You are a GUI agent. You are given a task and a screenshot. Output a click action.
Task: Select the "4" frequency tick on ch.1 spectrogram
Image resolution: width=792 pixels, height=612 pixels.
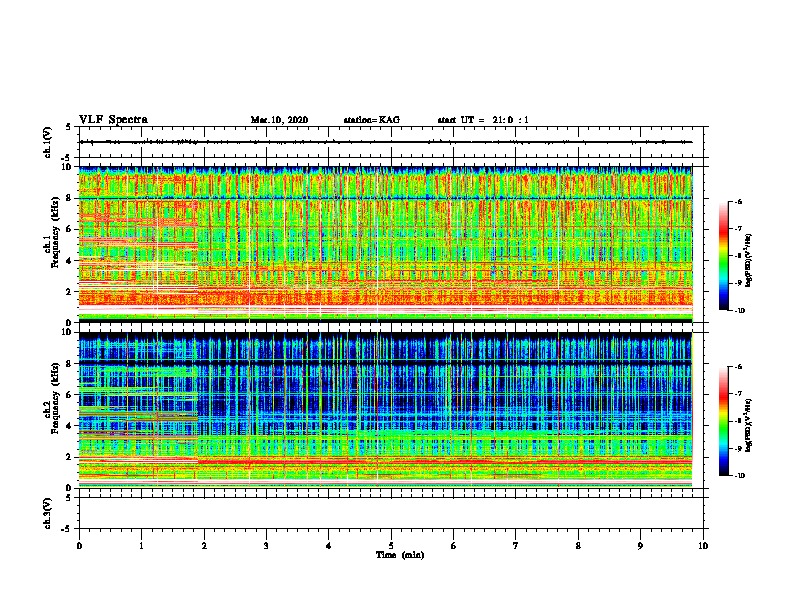(x=69, y=261)
